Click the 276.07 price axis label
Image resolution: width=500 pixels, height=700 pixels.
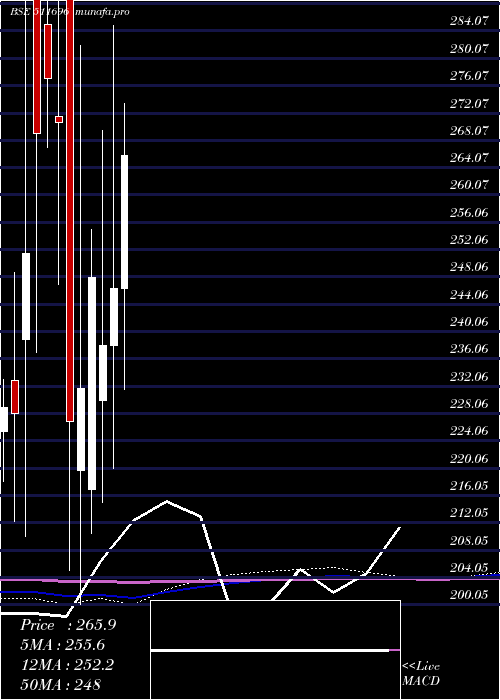click(x=469, y=75)
